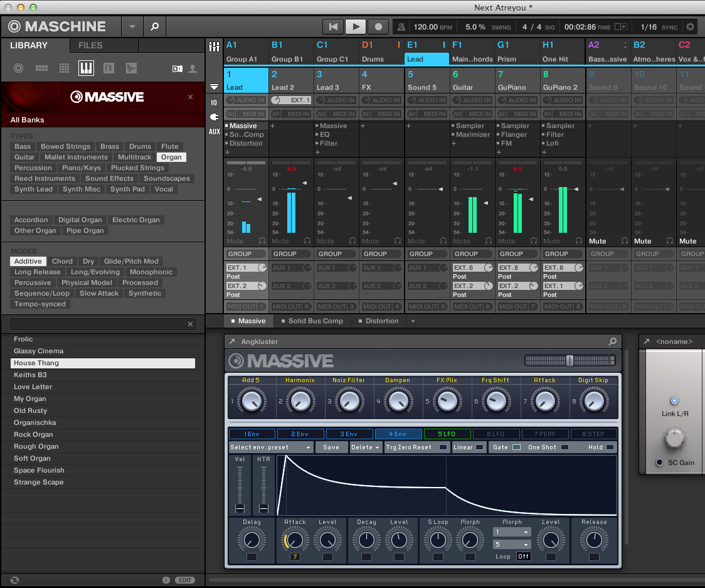Click the IO routing icon
Viewport: 705px width, 588px height.
pyautogui.click(x=214, y=102)
